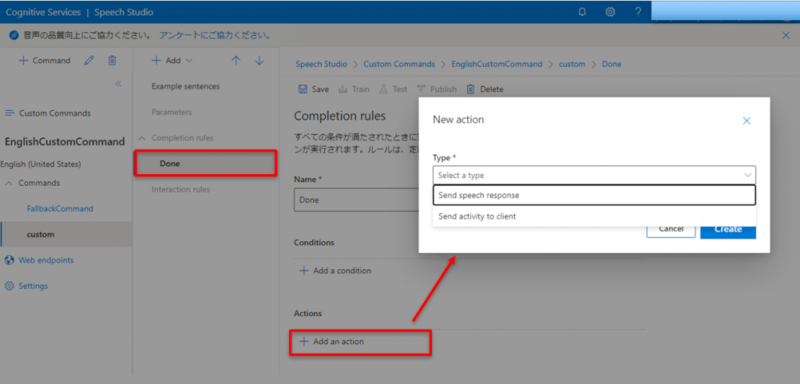Move rule up with up arrow
Screen dimensions: 800x384
[x=236, y=60]
